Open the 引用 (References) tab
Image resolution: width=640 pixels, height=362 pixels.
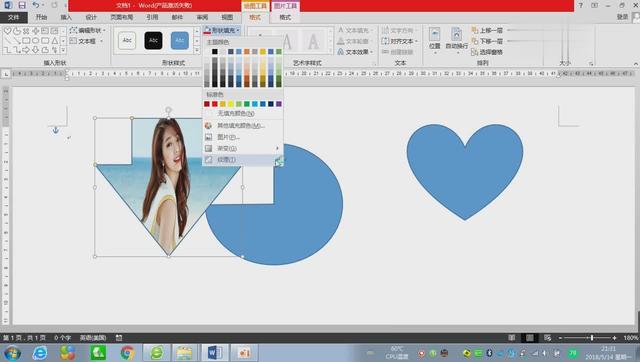click(x=152, y=17)
